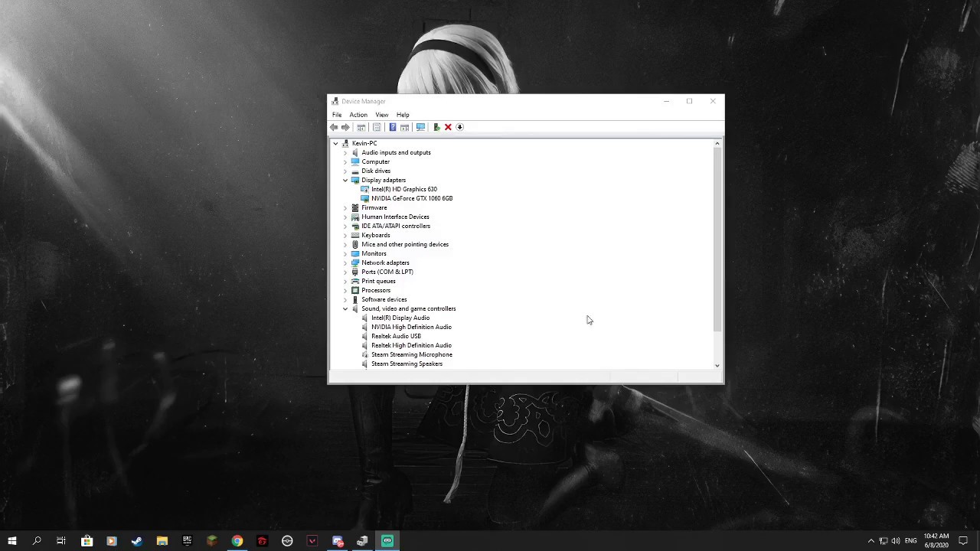This screenshot has width=980, height=551.
Task: Select Realtek Audio USB device
Action: coord(396,336)
